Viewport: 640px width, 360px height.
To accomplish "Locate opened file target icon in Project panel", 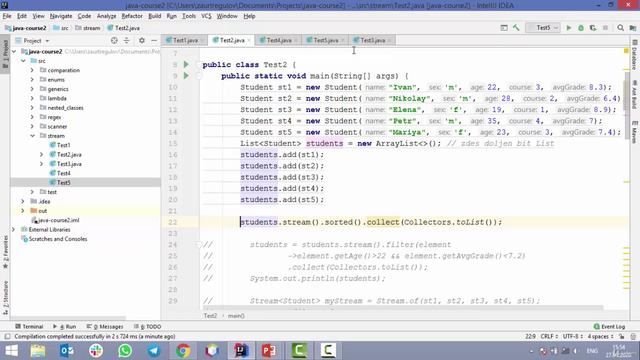I will pyautogui.click(x=114, y=40).
